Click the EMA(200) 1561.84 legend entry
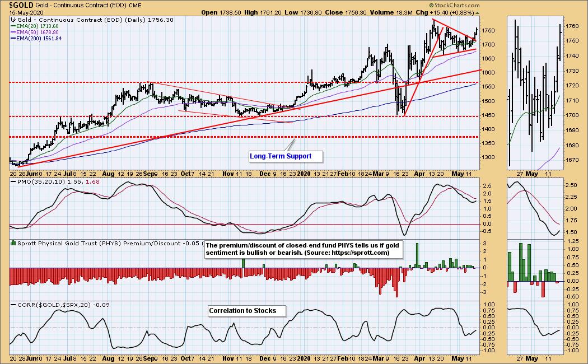 [x=36, y=38]
